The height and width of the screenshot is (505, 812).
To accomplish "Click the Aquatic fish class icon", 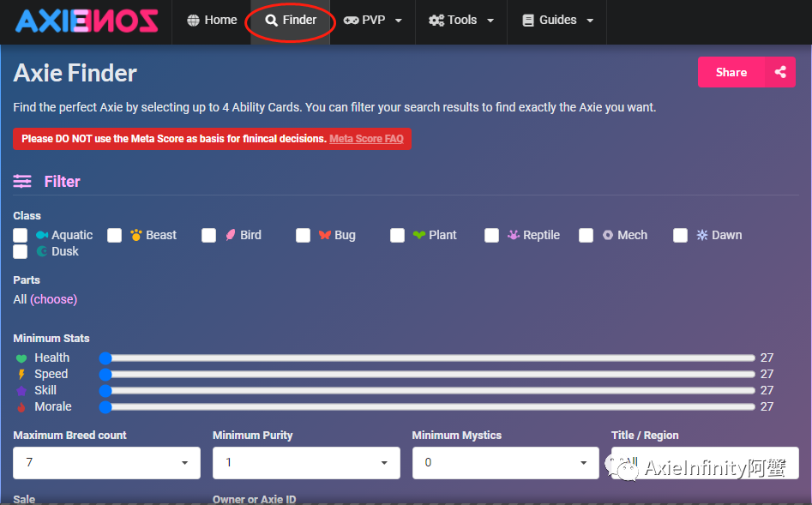I will click(42, 235).
